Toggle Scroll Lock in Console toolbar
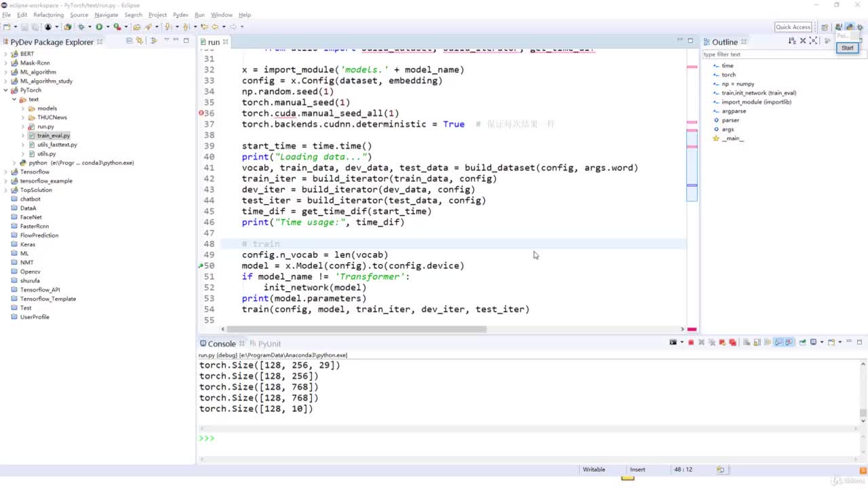868x490 pixels. tap(757, 342)
